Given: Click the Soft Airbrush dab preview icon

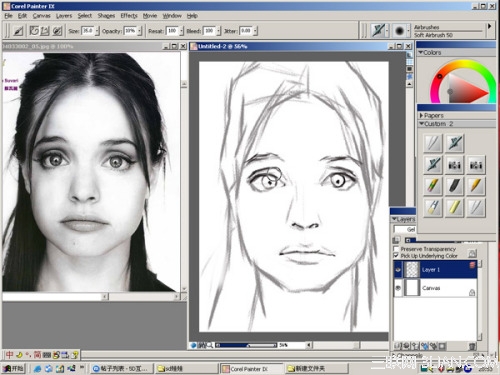Looking at the screenshot, I should tap(399, 31).
